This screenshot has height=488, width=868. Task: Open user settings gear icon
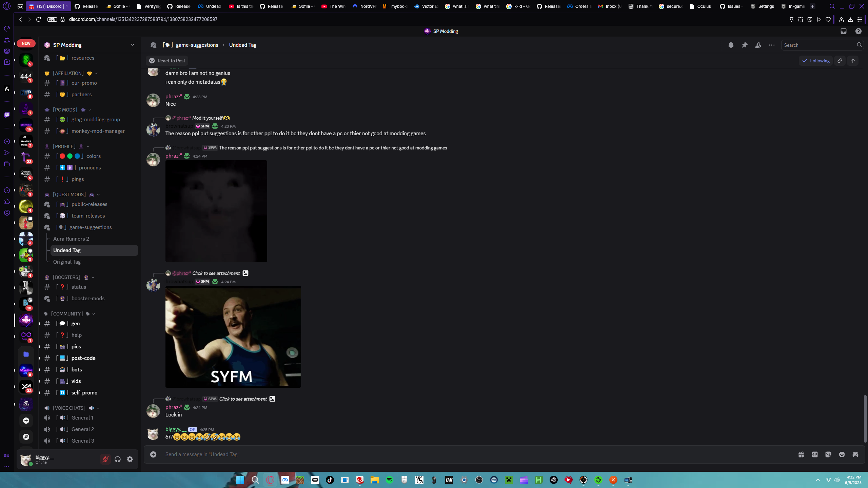[130, 459]
